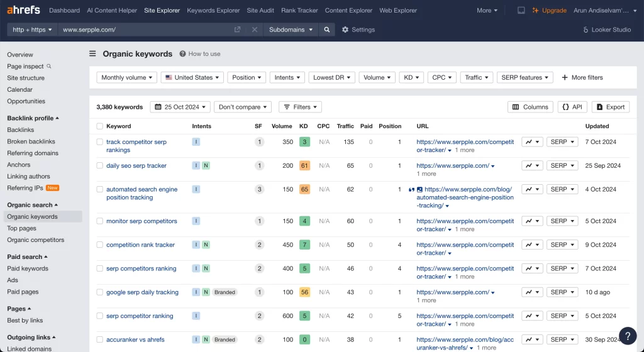
Task: Select all keywords header checkbox
Action: (99, 126)
